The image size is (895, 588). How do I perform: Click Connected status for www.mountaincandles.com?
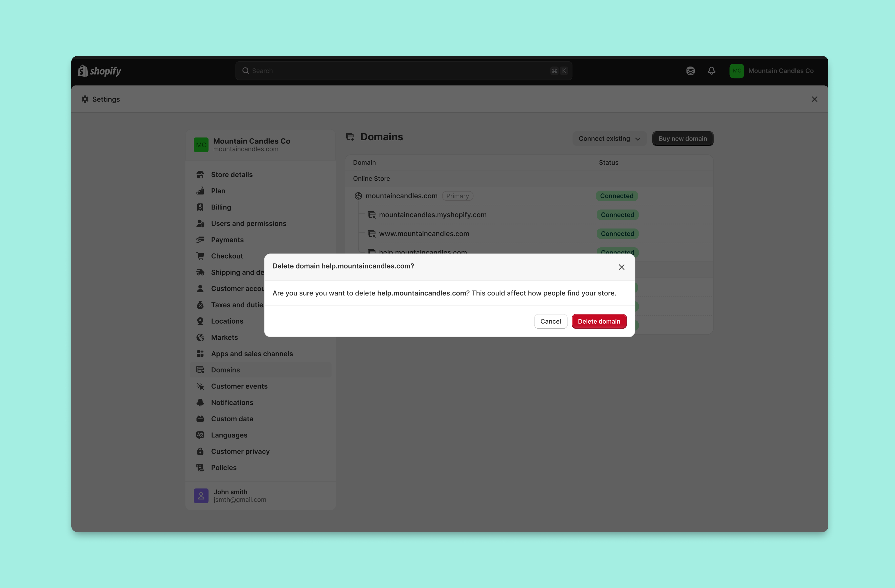click(x=618, y=233)
